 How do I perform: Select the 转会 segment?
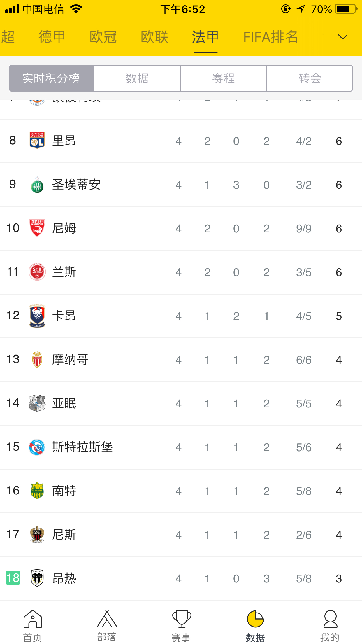pyautogui.click(x=310, y=78)
